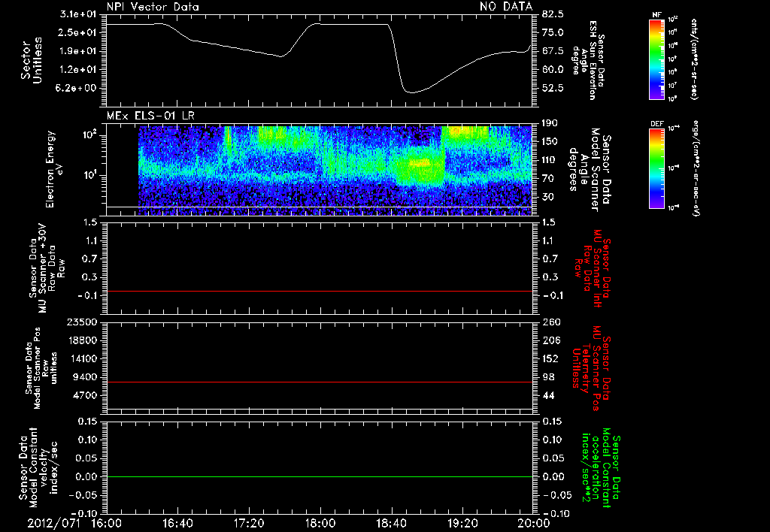Click the 82.5 sun elevation tick value
The image size is (770, 532).
pyautogui.click(x=553, y=14)
